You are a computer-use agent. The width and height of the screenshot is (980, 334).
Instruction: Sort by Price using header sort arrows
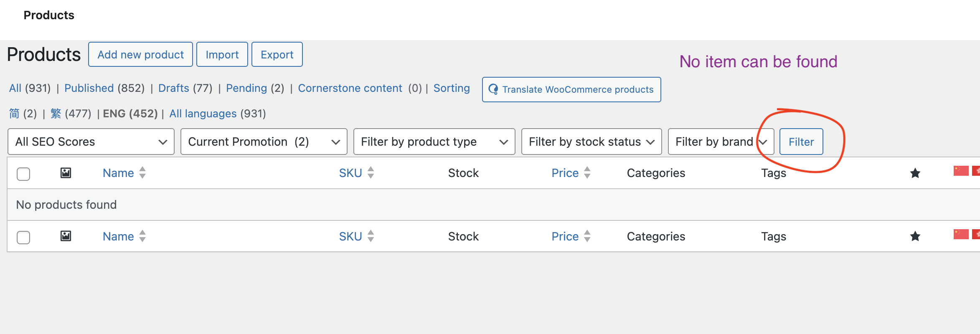coord(587,173)
